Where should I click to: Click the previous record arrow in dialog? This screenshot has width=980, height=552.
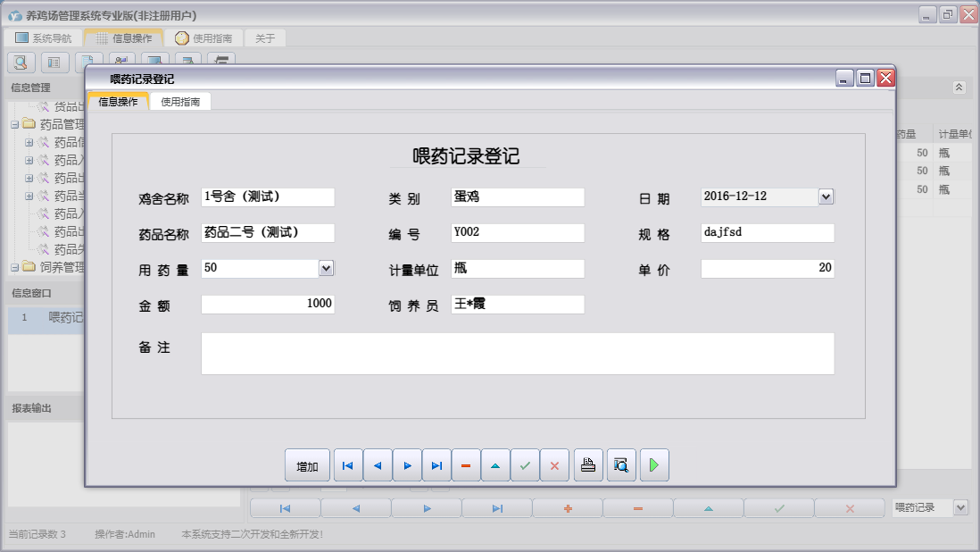click(378, 465)
